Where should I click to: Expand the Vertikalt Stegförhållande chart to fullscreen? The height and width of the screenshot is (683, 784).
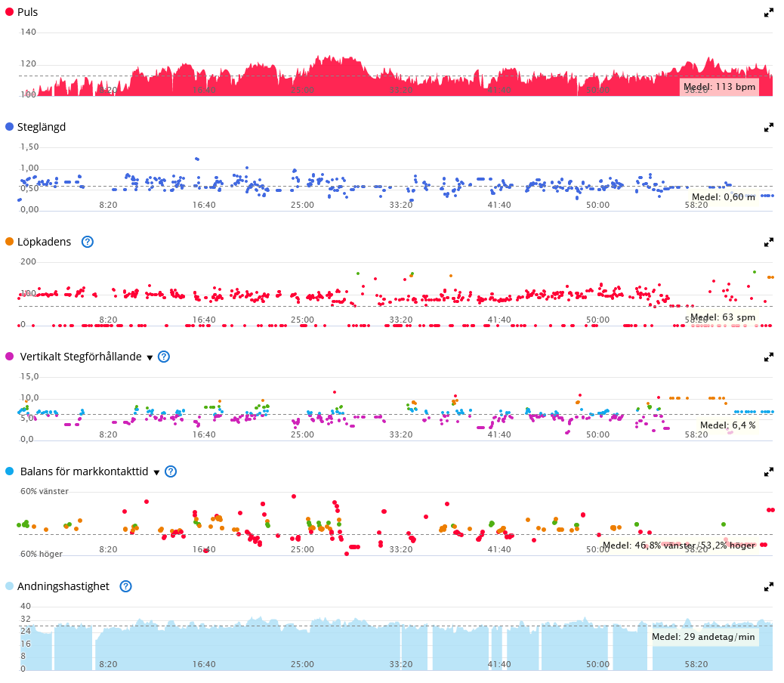click(768, 357)
